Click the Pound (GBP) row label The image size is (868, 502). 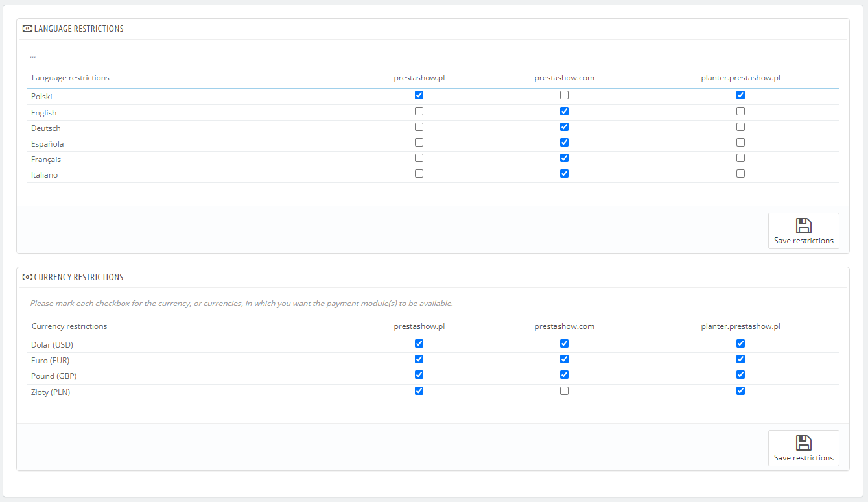click(x=54, y=376)
